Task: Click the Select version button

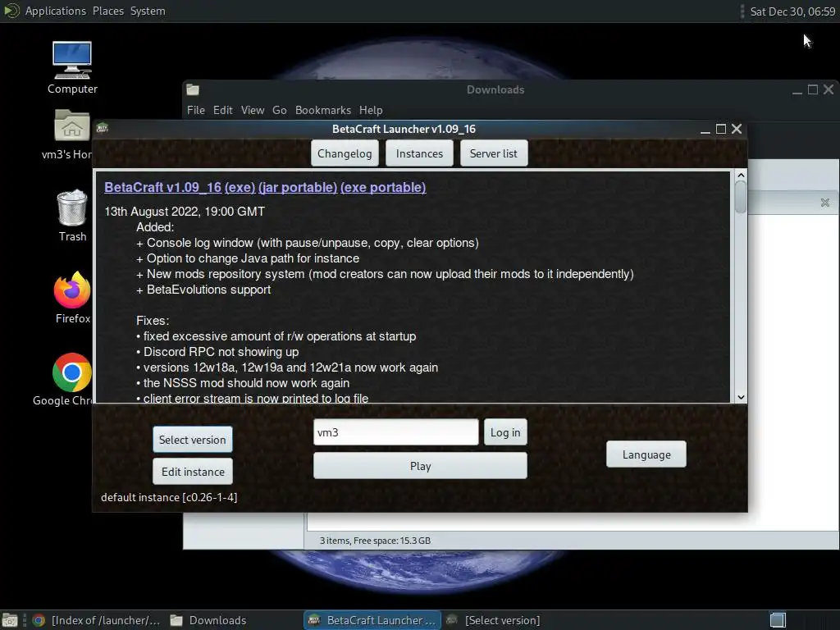Action: point(192,440)
